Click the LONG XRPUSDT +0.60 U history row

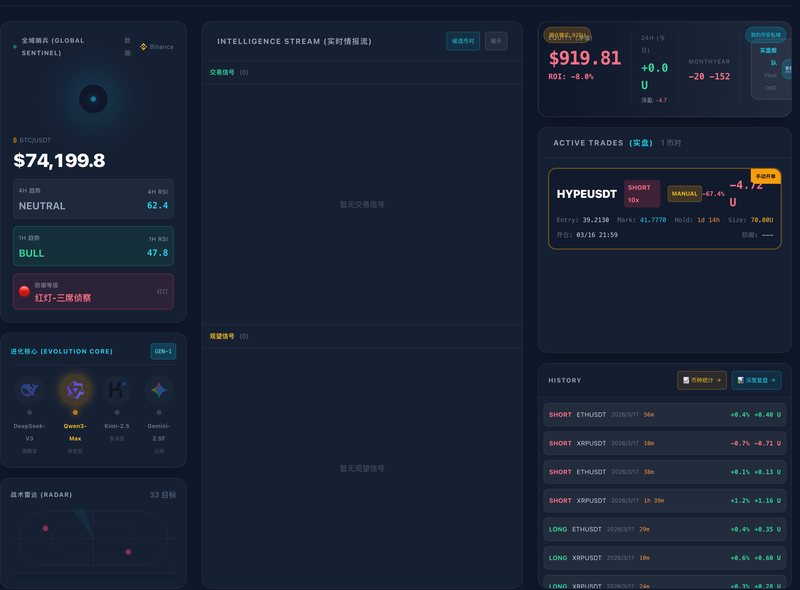click(x=665, y=557)
